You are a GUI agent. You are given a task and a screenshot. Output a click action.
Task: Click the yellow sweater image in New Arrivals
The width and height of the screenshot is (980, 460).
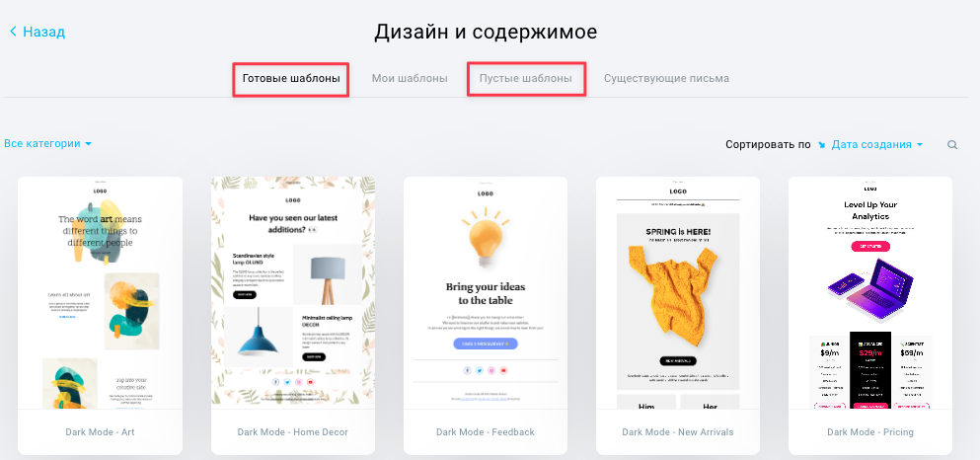pos(677,296)
